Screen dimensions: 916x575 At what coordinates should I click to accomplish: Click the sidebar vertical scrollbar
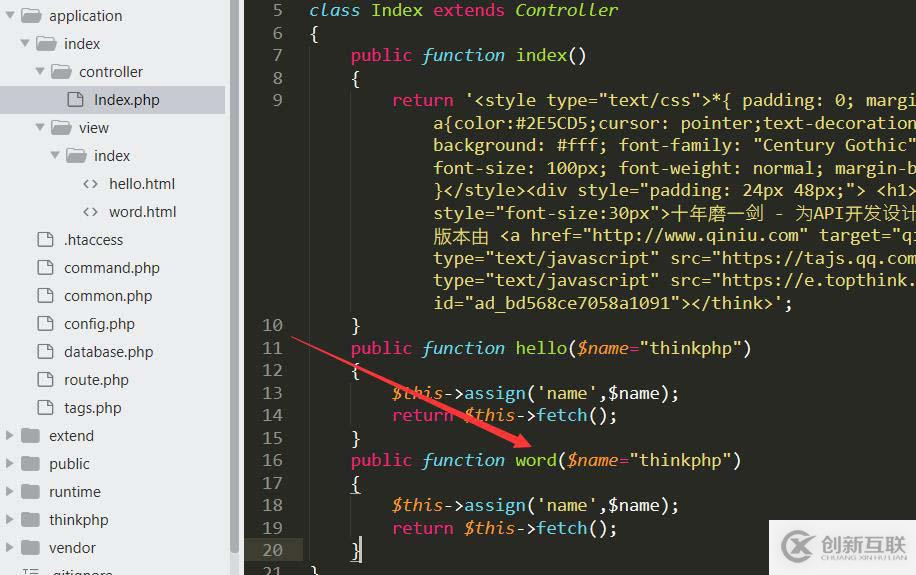click(x=234, y=275)
